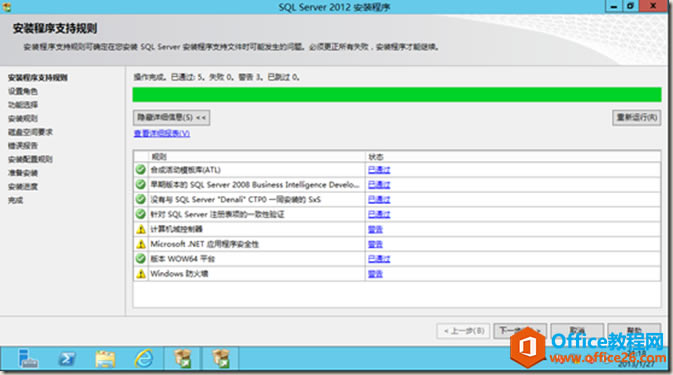Click the passed checkmark icon beside 合成活动模板库(ATL)
This screenshot has height=375, width=673.
pyautogui.click(x=141, y=169)
